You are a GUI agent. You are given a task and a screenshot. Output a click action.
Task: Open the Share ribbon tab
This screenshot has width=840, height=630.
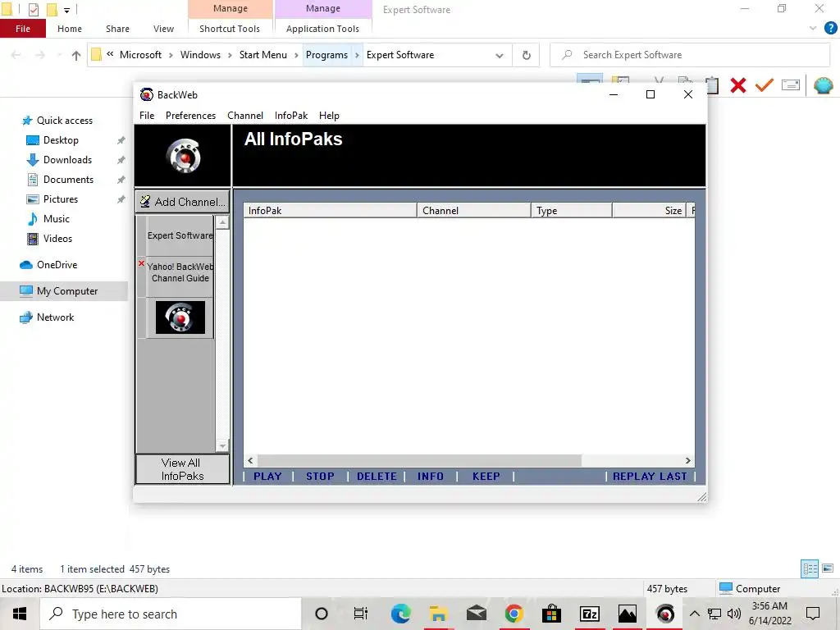tap(117, 29)
